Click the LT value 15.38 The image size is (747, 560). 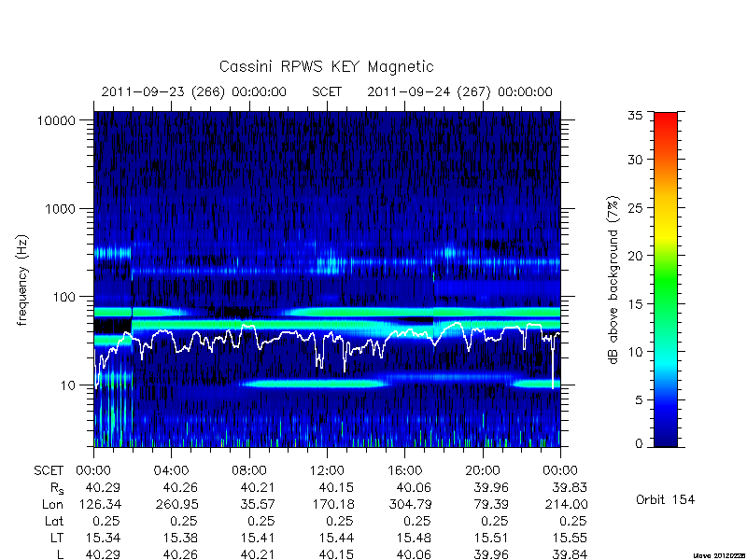[x=180, y=538]
